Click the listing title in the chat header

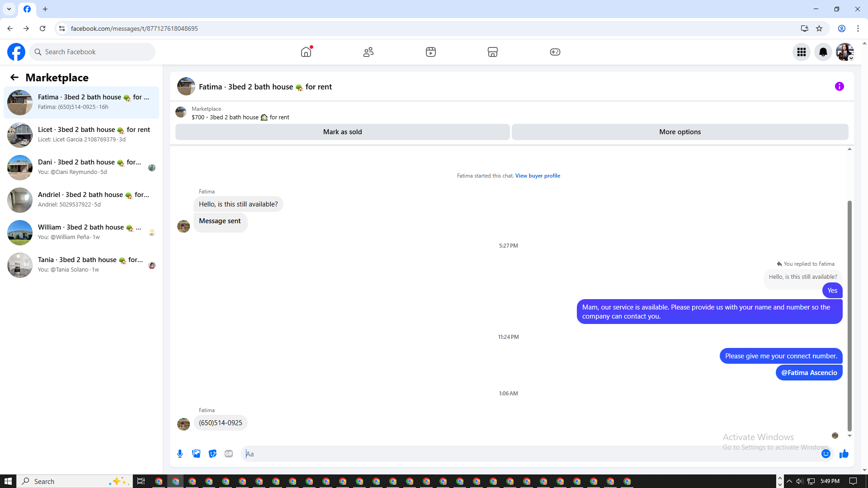coord(265,87)
